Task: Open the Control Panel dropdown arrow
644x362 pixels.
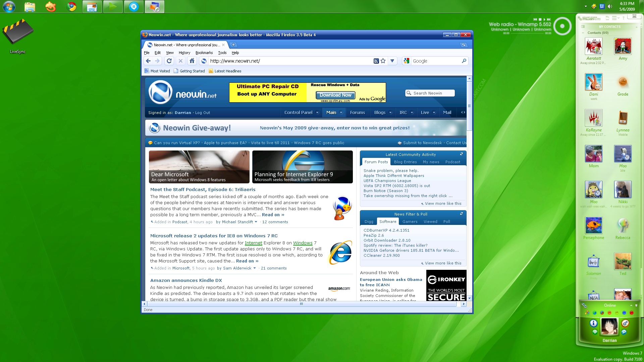Action: coord(317,113)
